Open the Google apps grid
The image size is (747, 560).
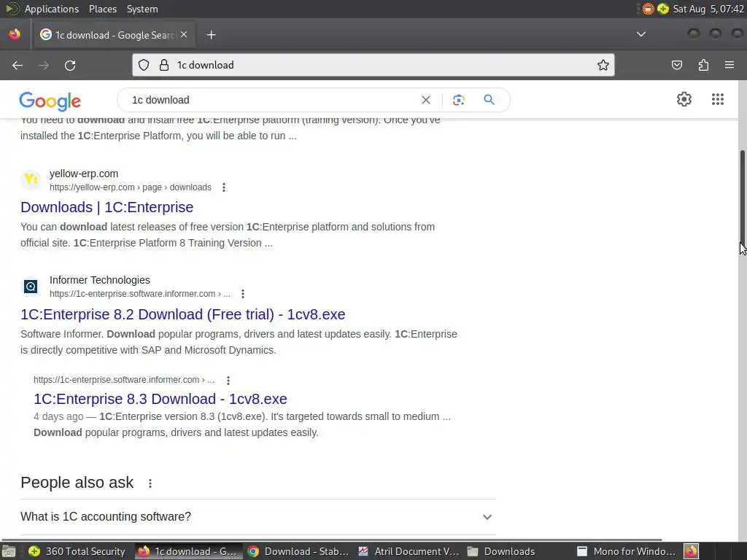(718, 99)
